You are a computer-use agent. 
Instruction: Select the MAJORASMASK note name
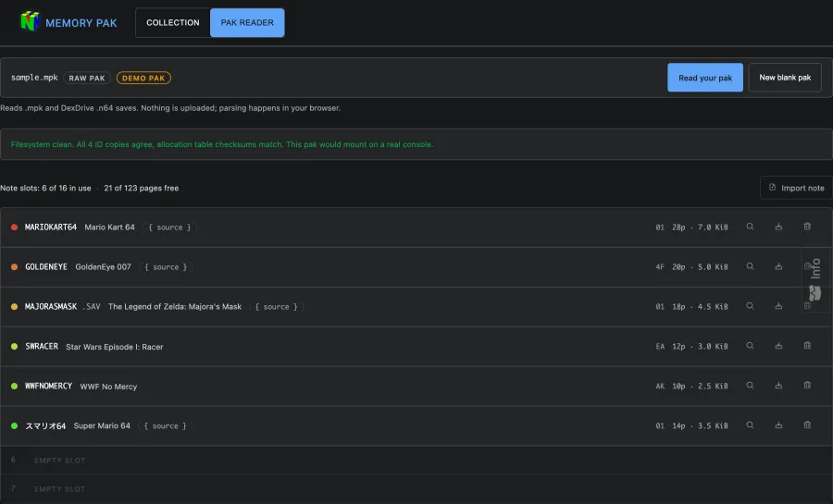pos(51,307)
